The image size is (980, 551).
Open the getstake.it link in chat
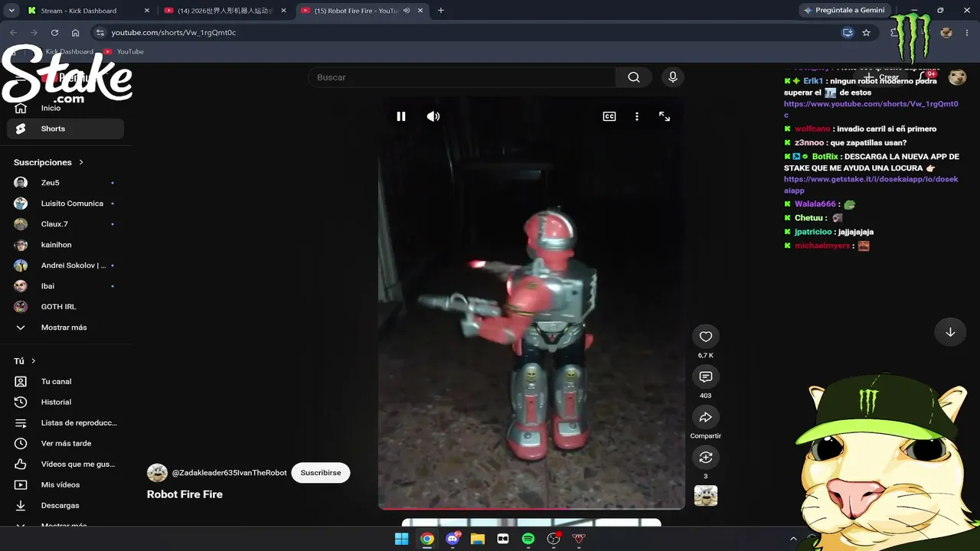pyautogui.click(x=871, y=184)
